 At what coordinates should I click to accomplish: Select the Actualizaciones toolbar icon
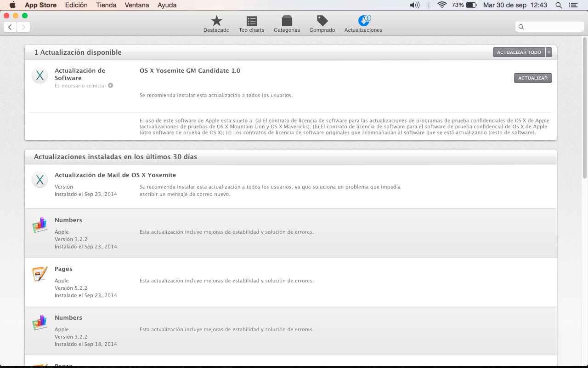click(363, 21)
